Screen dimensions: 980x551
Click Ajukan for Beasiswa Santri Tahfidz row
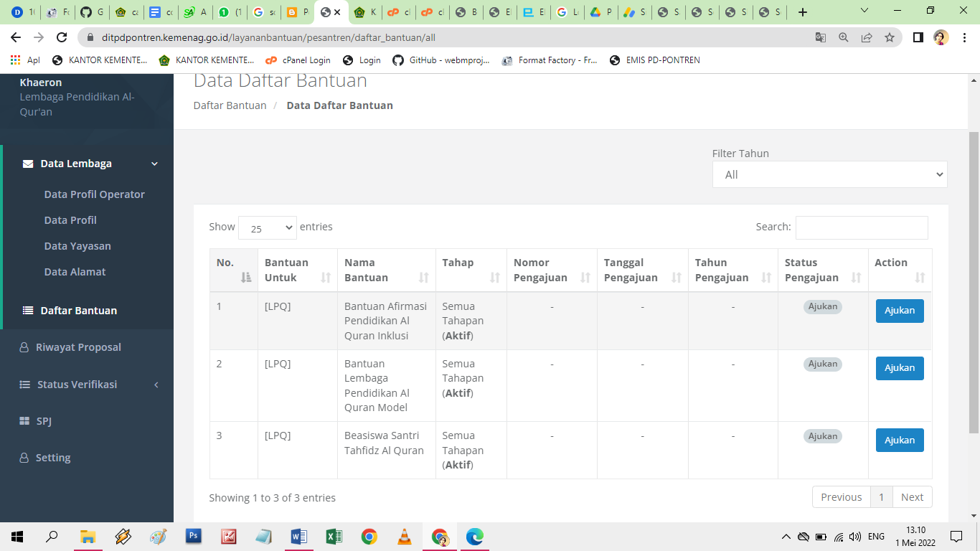point(900,440)
